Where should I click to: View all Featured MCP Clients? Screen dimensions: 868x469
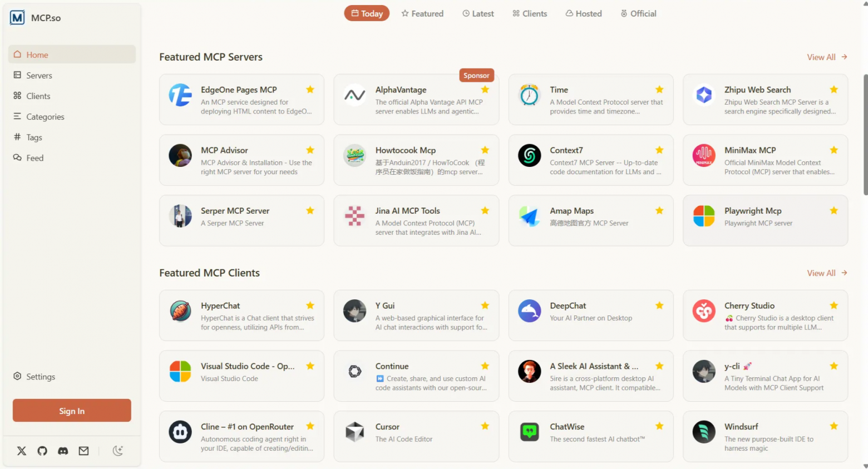[827, 273]
